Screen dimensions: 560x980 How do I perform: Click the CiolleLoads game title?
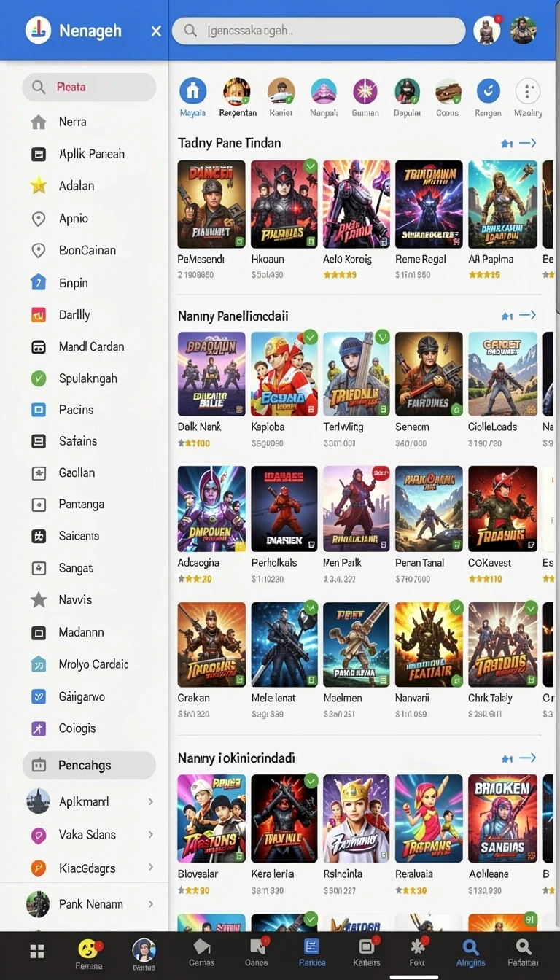pos(492,427)
